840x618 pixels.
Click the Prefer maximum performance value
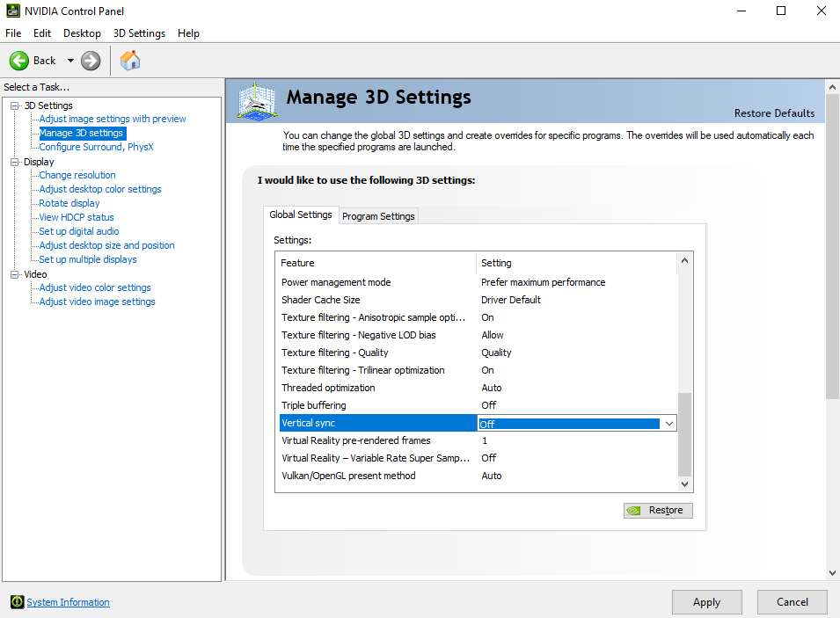(544, 282)
